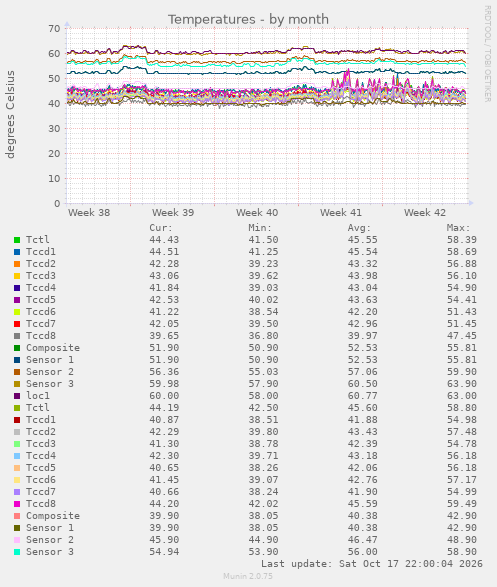
Task: Click the Sensor 2 current value 56.36
Action: tap(164, 372)
